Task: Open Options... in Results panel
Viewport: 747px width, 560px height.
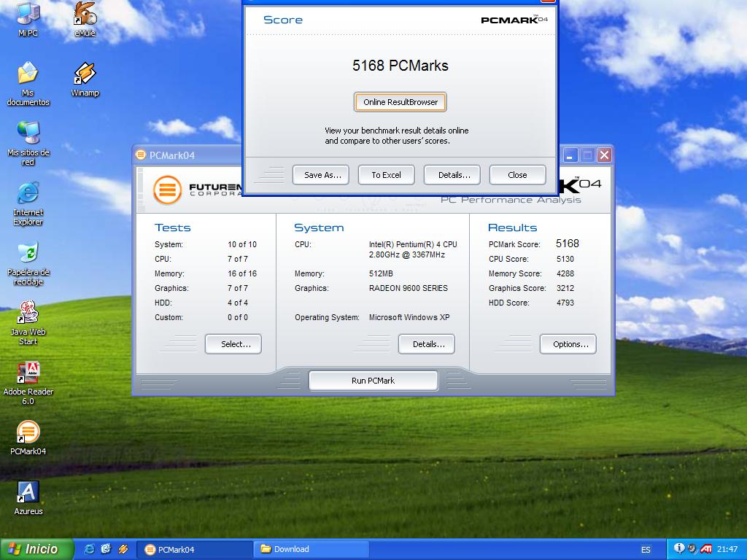Action: (568, 344)
